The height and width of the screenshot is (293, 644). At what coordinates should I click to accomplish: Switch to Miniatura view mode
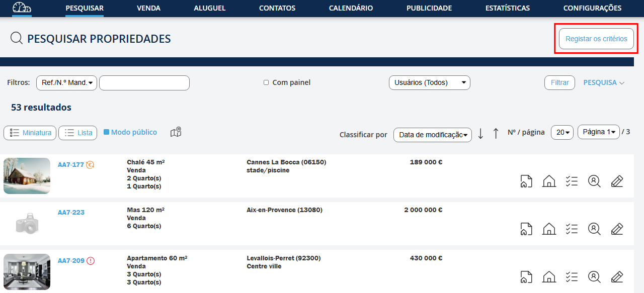tap(30, 133)
